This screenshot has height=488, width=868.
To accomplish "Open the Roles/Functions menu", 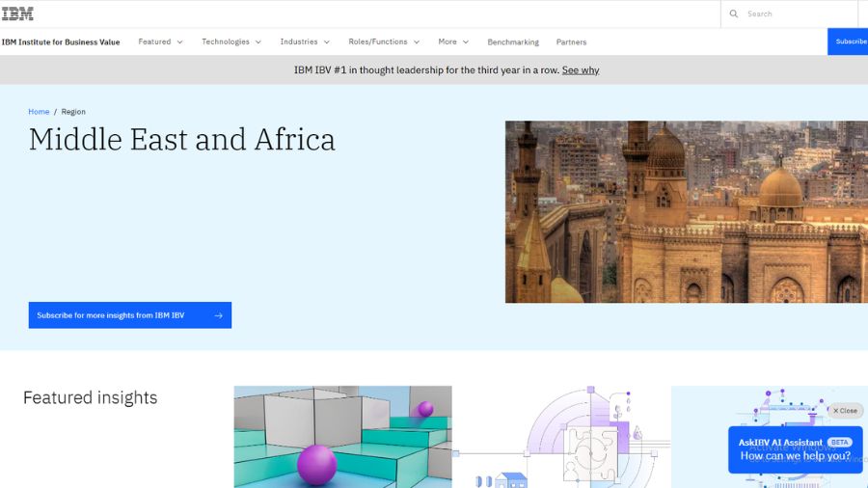I will pos(384,42).
